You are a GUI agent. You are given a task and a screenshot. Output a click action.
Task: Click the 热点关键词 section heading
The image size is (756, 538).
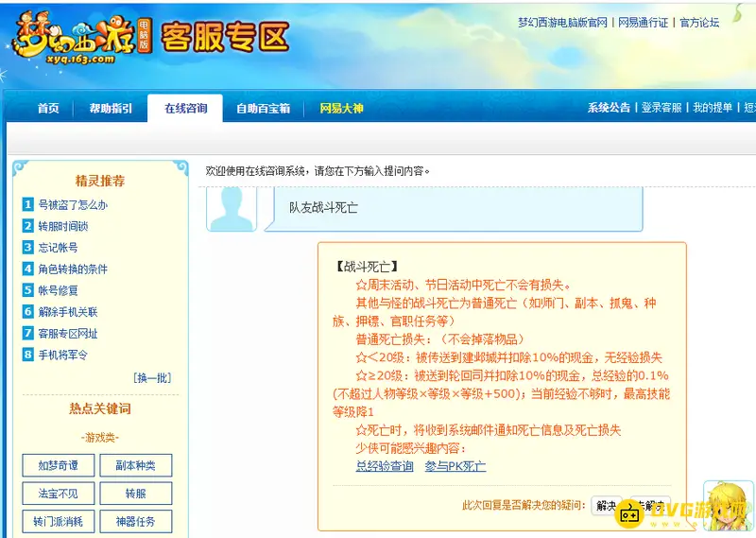(x=100, y=408)
